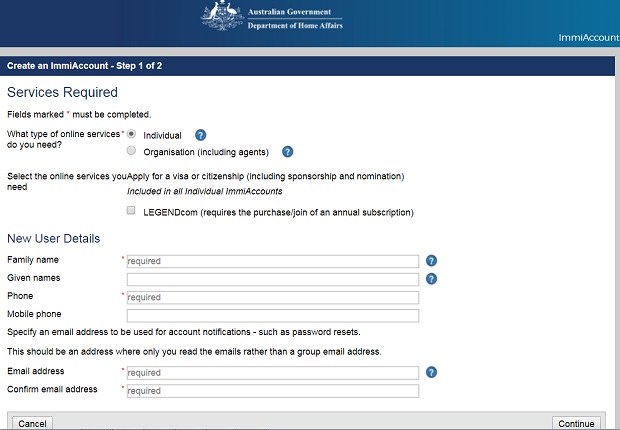Click help icon for Family name field
Viewport: 620px width, 430px height.
tap(431, 261)
